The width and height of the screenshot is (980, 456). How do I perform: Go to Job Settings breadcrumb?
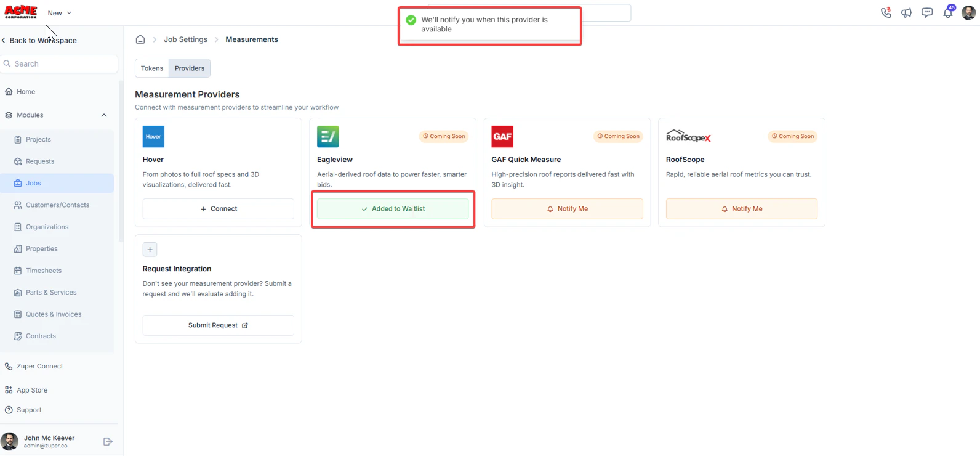click(185, 39)
